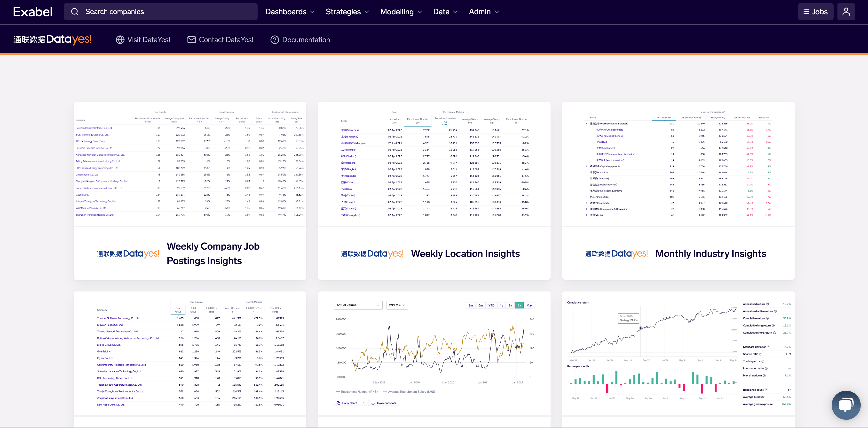Click the job postings table thumbnail

pos(190,164)
